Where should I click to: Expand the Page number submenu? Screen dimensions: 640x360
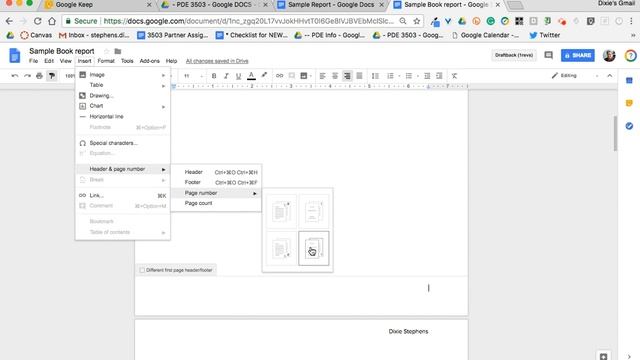(x=216, y=193)
